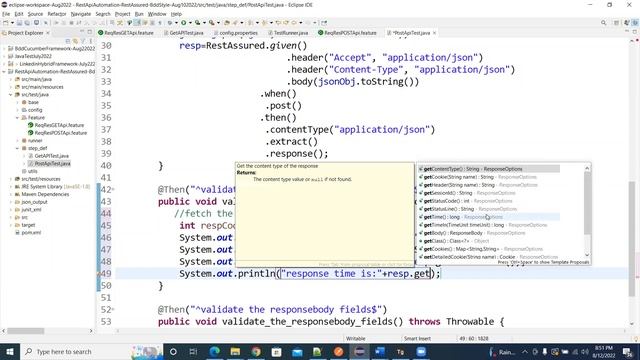Image resolution: width=640 pixels, height=360 pixels.
Task: Open the Refactor menu
Action: [57, 14]
